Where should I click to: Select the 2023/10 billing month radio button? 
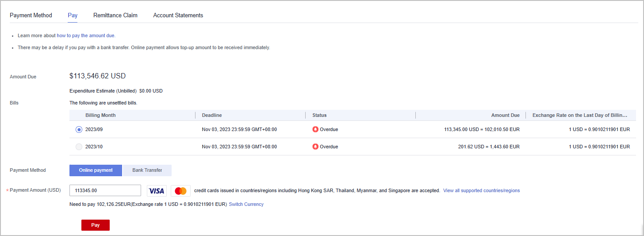click(x=79, y=147)
